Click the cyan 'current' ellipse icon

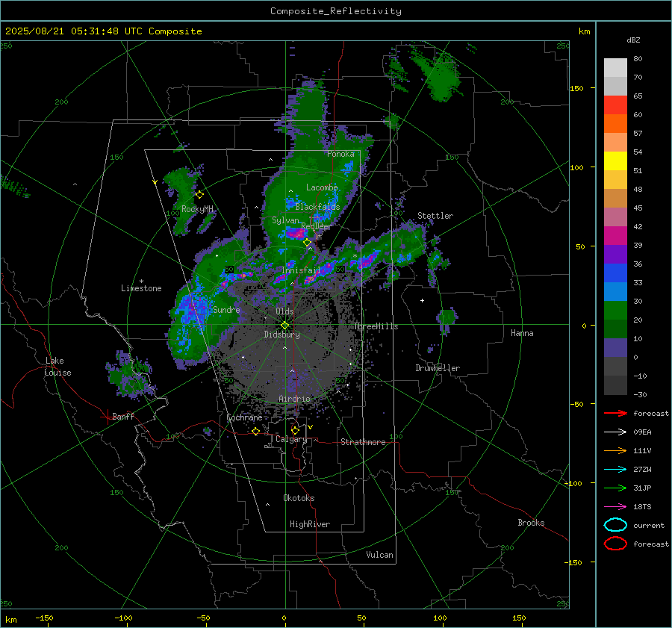pos(615,525)
